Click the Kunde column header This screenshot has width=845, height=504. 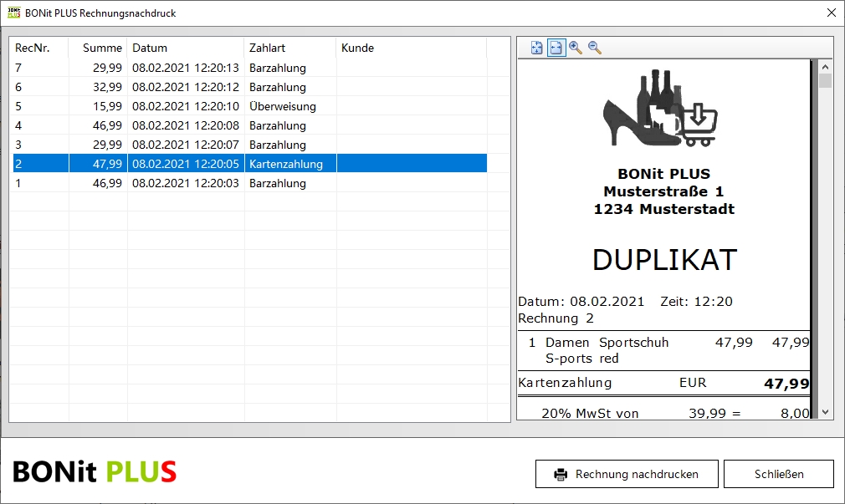412,48
